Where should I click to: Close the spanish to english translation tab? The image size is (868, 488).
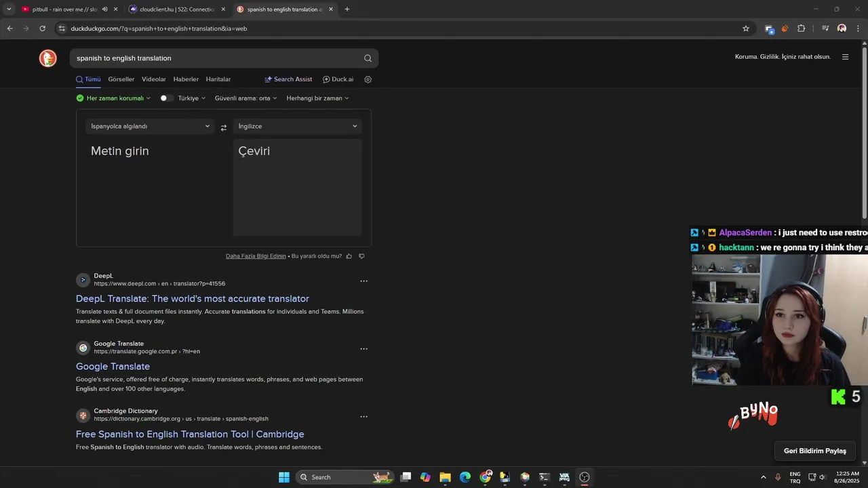331,9
